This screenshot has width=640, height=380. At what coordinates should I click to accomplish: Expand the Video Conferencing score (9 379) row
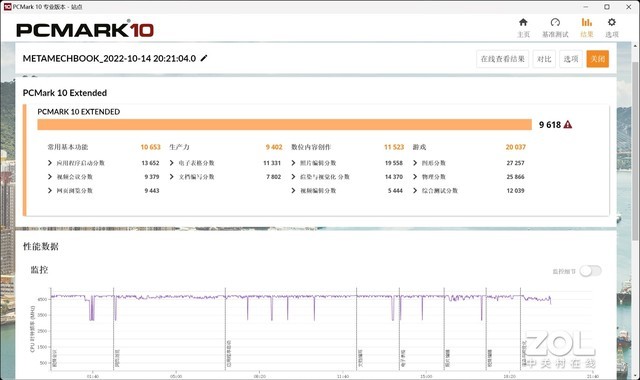point(103,177)
